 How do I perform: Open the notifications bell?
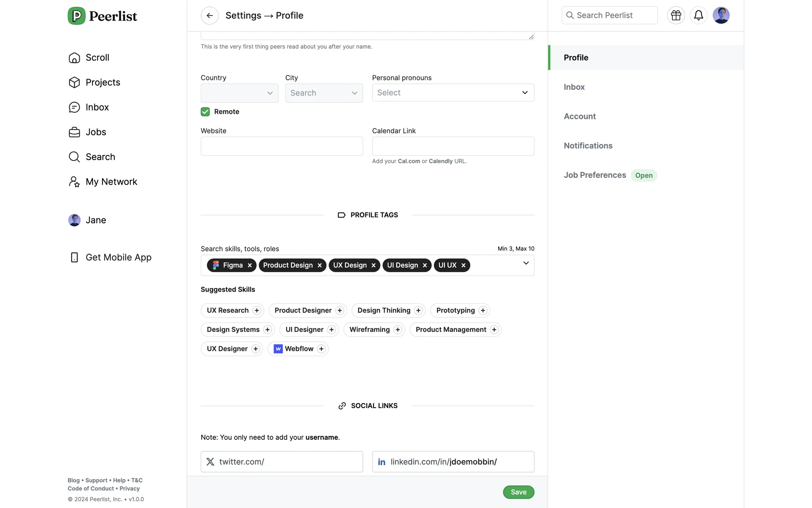[698, 15]
